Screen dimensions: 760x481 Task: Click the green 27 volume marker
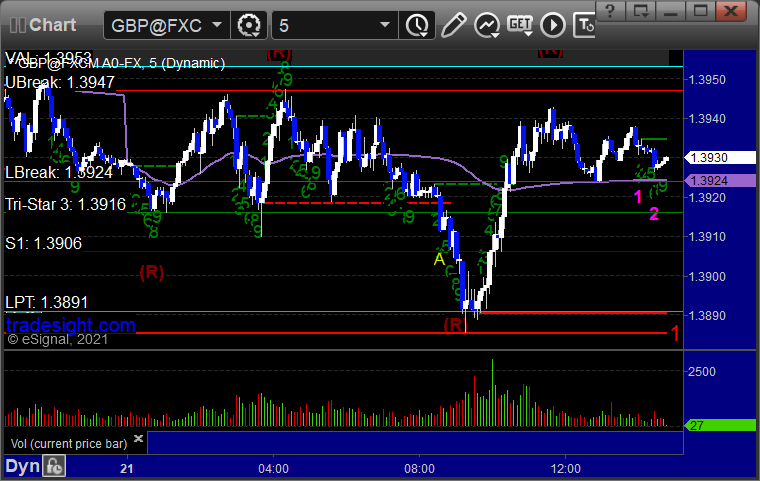(x=720, y=426)
